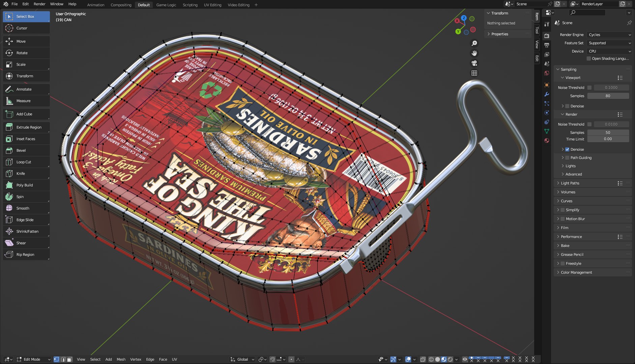Activate the Shrink/Fatten tool
Screen dimensions: 635x364
point(26,232)
